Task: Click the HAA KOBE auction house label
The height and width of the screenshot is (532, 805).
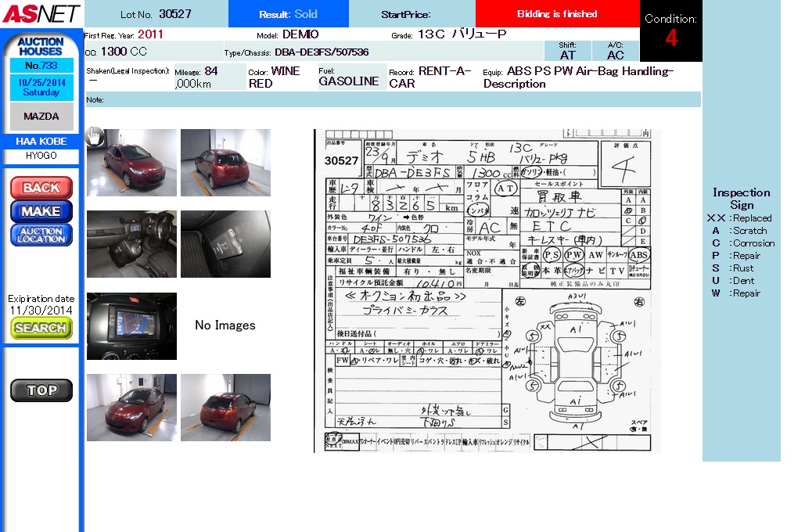Action: click(41, 142)
